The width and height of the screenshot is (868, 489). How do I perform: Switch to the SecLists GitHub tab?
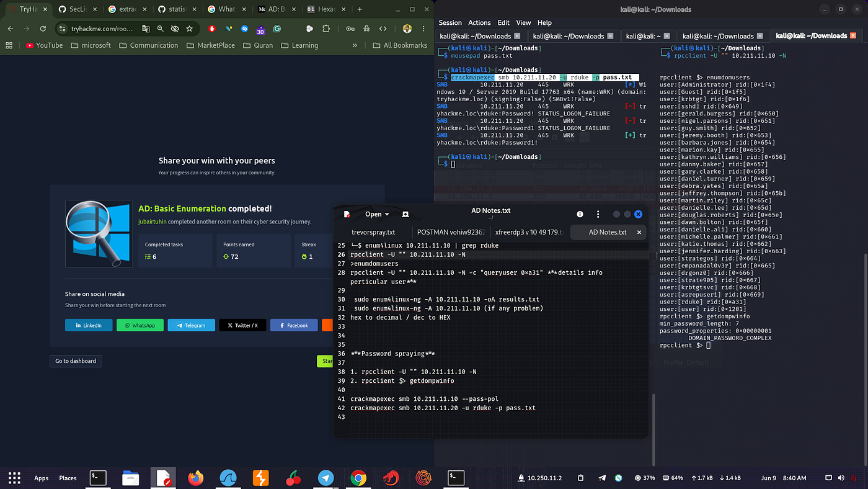(76, 9)
